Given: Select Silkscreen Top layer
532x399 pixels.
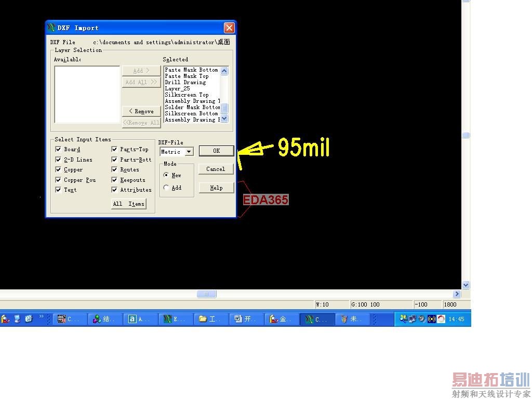Looking at the screenshot, I should click(x=187, y=95).
